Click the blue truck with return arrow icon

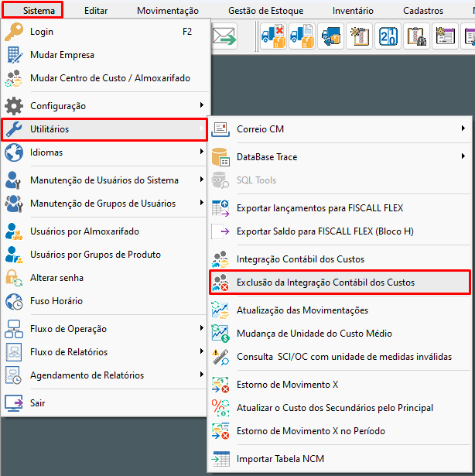pos(330,36)
